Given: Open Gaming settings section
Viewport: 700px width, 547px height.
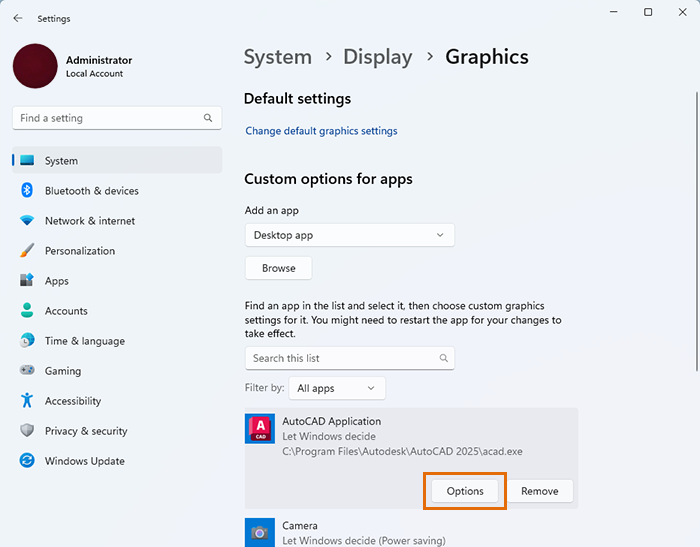Looking at the screenshot, I should 62,371.
